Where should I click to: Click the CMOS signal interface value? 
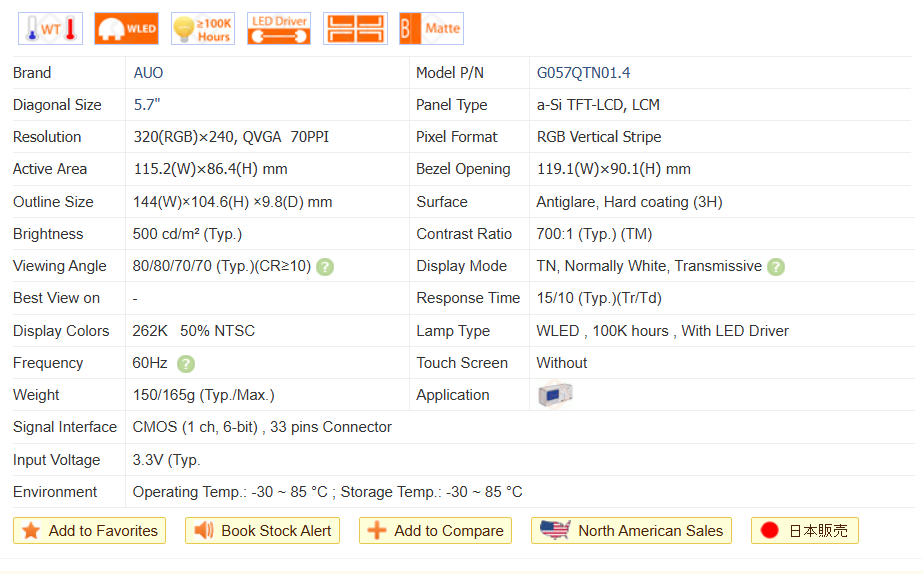[x=262, y=427]
